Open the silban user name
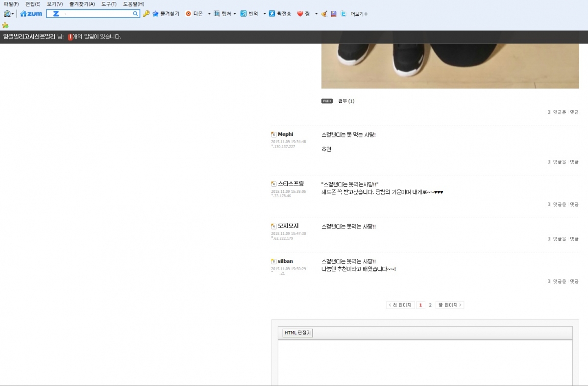 pyautogui.click(x=285, y=261)
